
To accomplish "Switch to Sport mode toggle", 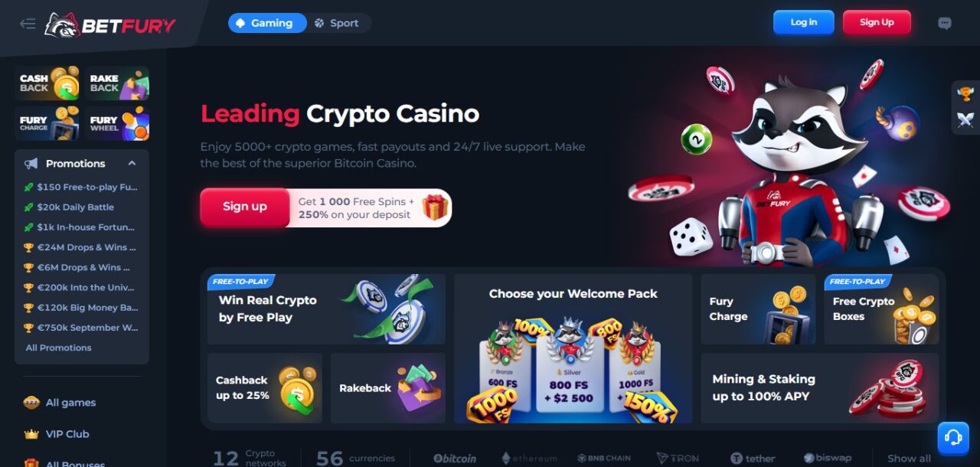I will point(336,23).
